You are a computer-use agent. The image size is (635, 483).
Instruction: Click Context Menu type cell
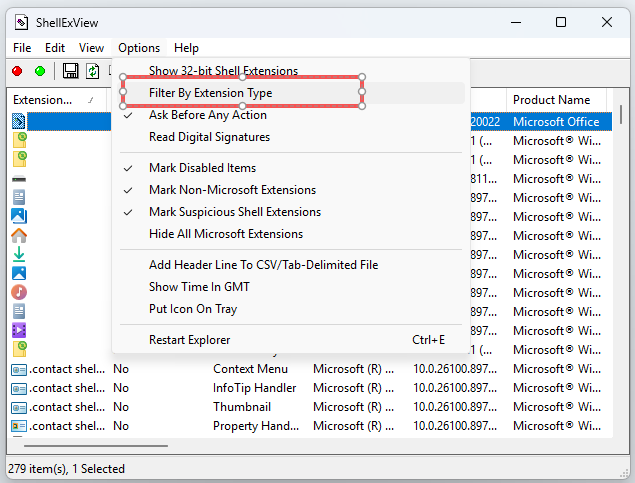(x=250, y=369)
